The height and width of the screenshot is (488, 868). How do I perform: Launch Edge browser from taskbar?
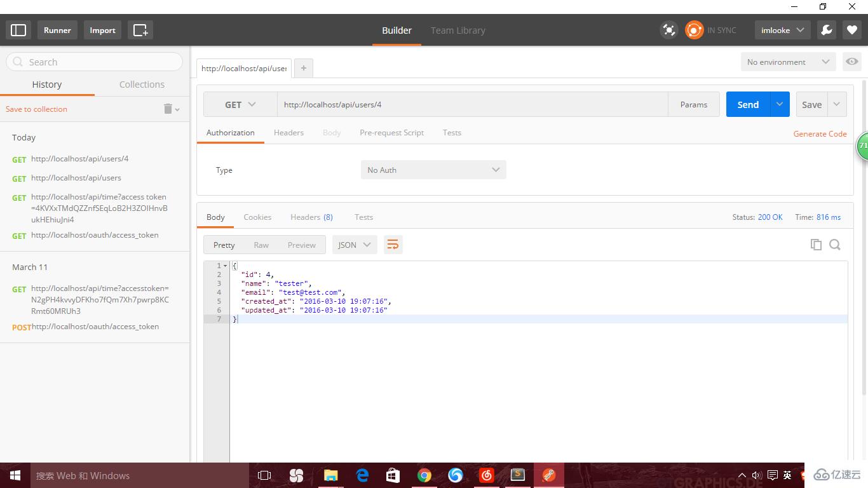(x=362, y=475)
